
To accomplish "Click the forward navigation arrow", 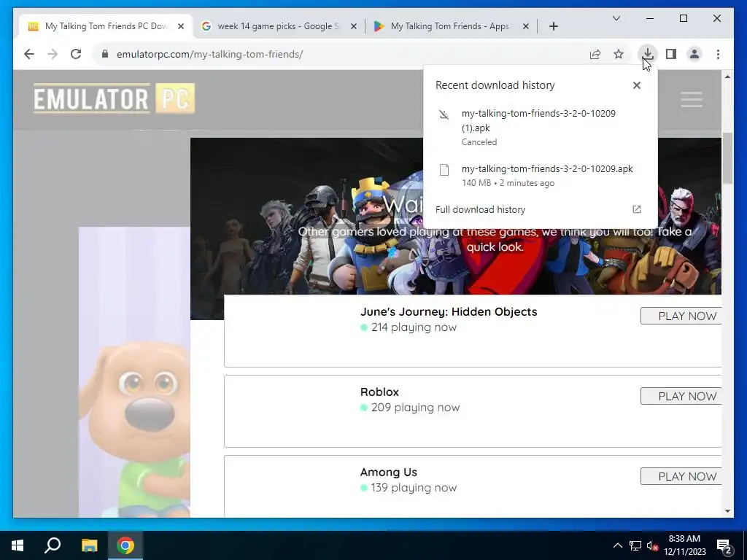I will (x=53, y=54).
